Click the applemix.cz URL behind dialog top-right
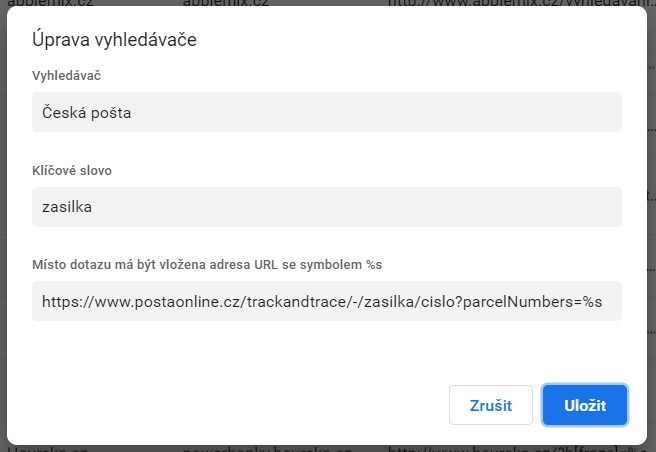The width and height of the screenshot is (656, 452). 520,4
